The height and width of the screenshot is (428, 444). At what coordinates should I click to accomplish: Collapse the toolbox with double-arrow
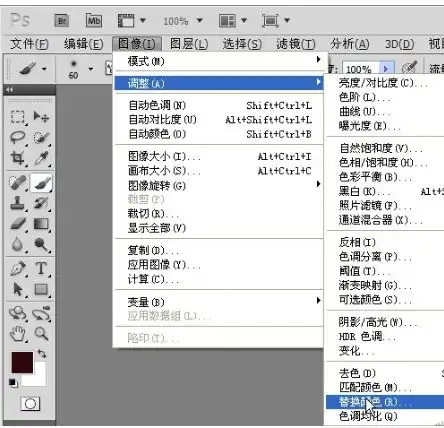9,89
